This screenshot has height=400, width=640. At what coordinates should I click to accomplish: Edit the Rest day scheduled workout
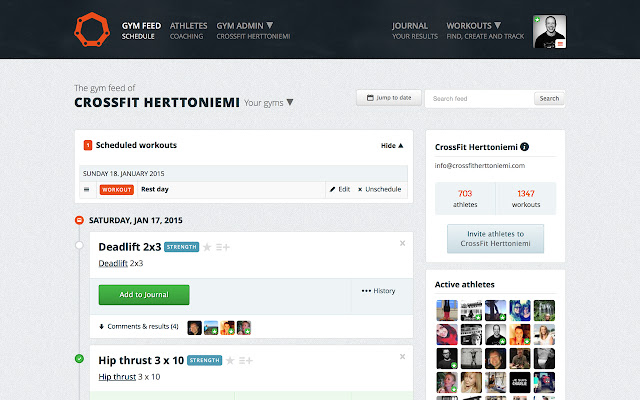click(339, 188)
